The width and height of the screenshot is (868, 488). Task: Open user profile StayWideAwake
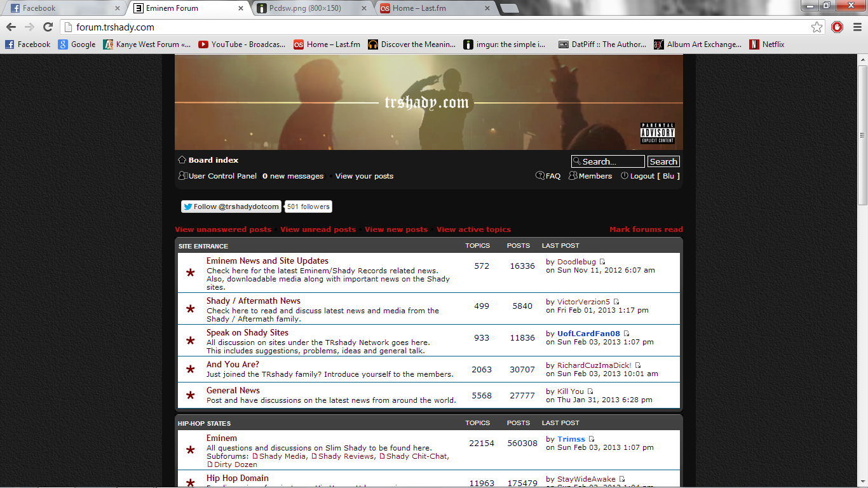click(x=587, y=479)
